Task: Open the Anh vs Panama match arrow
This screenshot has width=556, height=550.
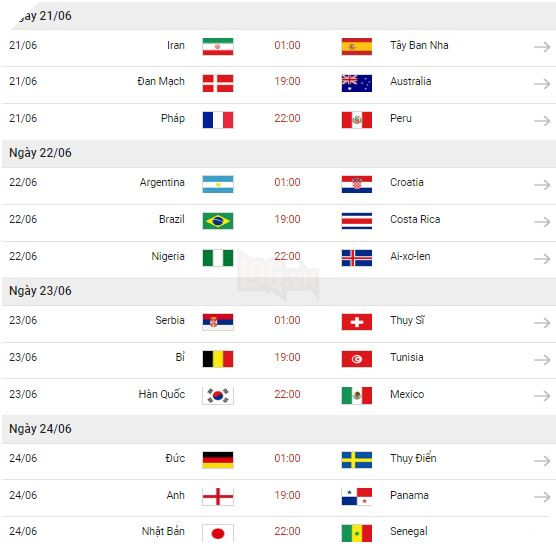Action: [x=542, y=497]
